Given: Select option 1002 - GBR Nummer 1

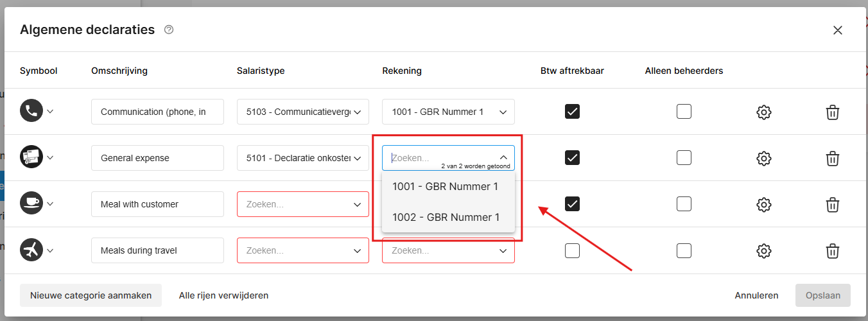Looking at the screenshot, I should [448, 217].
